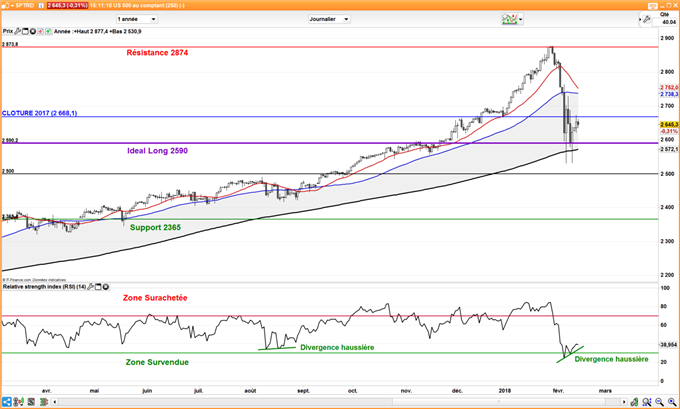
Task: Click the February 'Divergence haussière' label
Action: click(611, 359)
